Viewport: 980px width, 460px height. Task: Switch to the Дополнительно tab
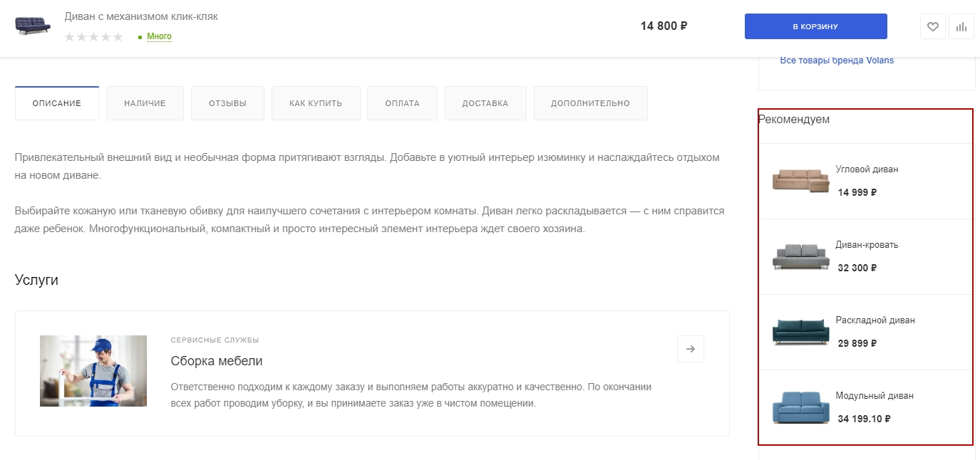pos(590,103)
